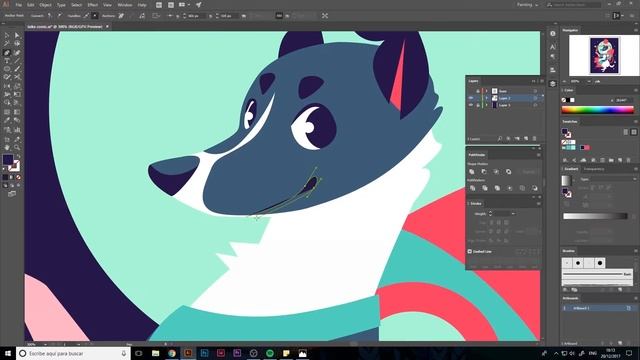Zoom out in Navigator panel
The height and width of the screenshot is (360, 640).
[564, 82]
